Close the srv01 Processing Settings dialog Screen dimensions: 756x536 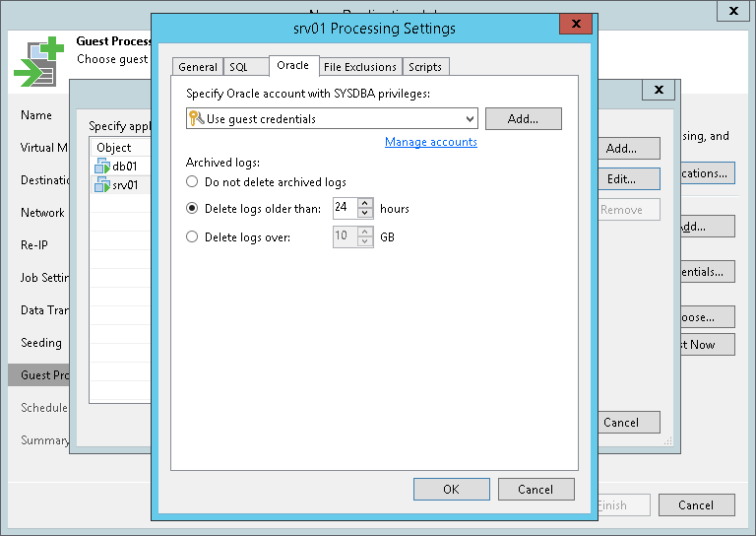point(576,24)
